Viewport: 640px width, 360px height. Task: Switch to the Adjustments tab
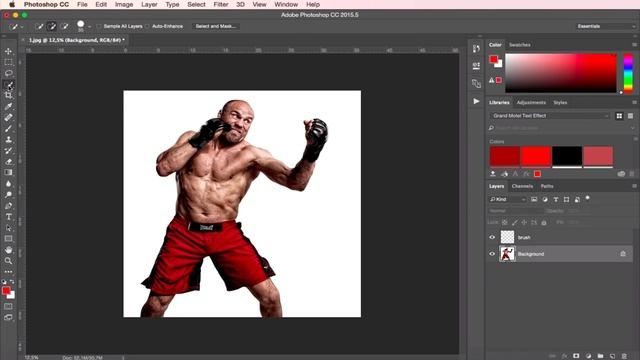531,102
